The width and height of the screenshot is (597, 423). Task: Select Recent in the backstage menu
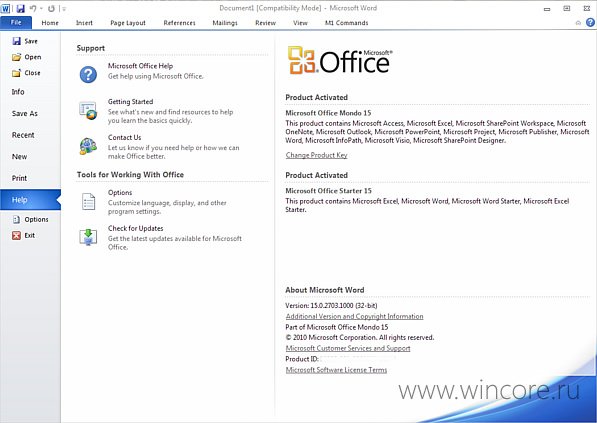(23, 135)
